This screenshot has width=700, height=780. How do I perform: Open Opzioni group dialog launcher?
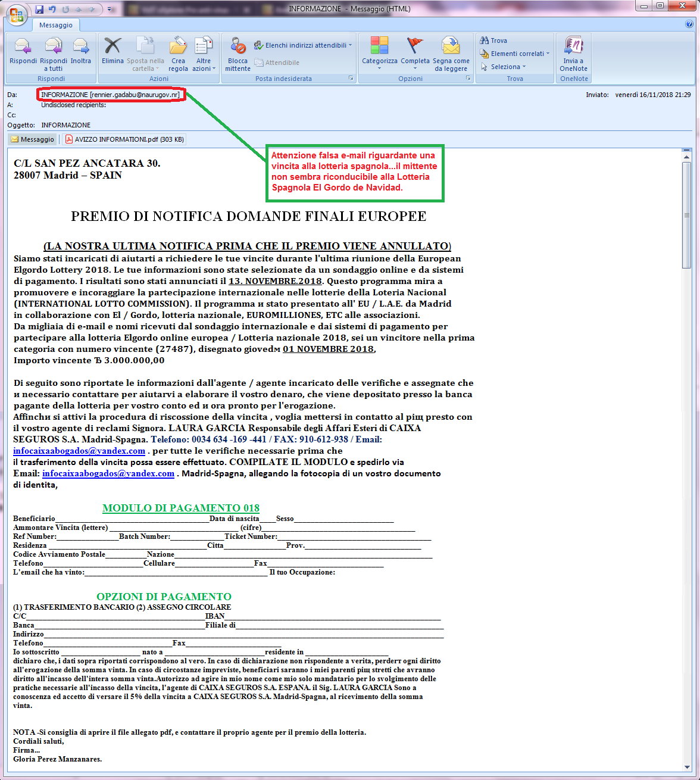(468, 79)
